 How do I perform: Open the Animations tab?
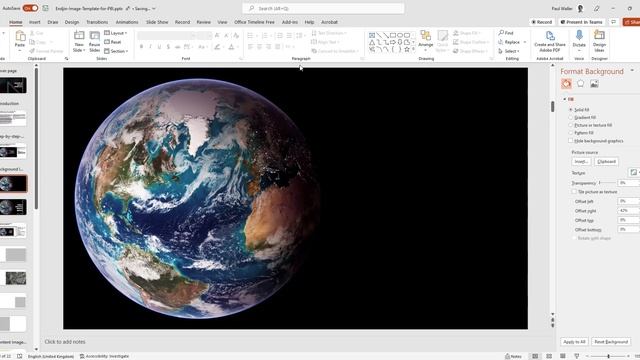(x=127, y=22)
